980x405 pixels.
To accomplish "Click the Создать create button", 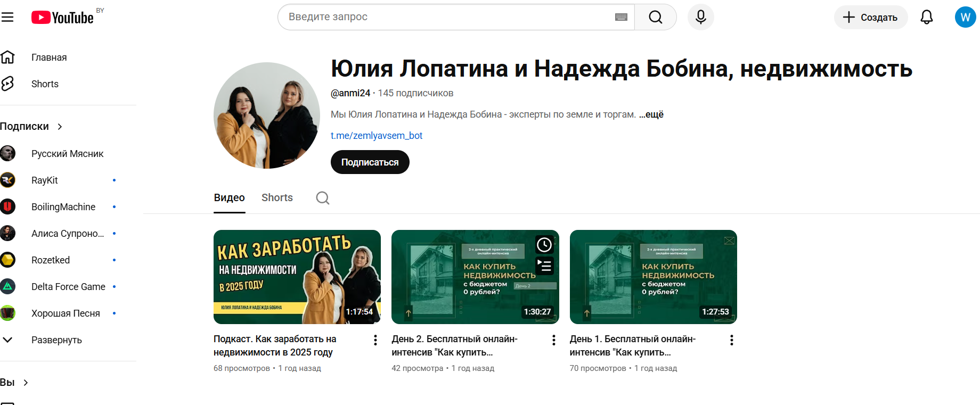I will 871,17.
